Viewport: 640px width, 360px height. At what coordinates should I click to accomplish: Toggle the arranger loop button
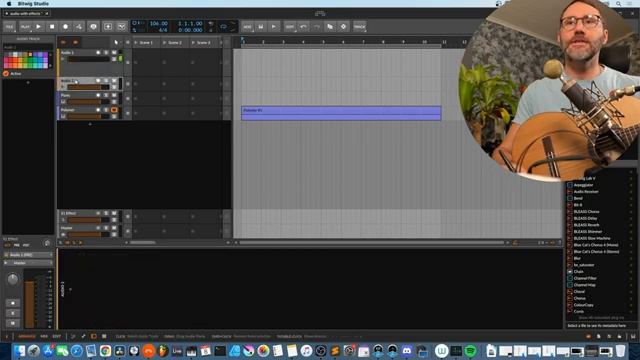coord(223,27)
